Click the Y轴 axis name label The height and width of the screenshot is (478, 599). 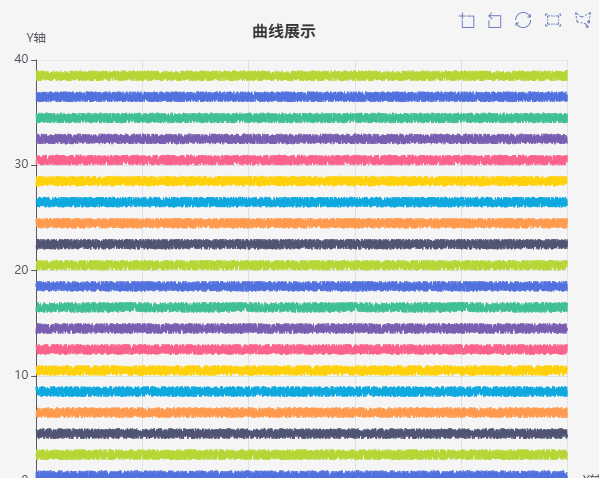pos(36,38)
